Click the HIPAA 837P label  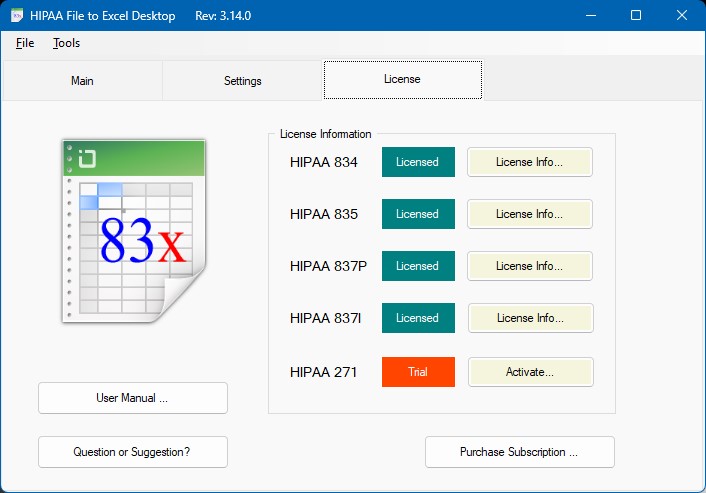click(x=328, y=266)
